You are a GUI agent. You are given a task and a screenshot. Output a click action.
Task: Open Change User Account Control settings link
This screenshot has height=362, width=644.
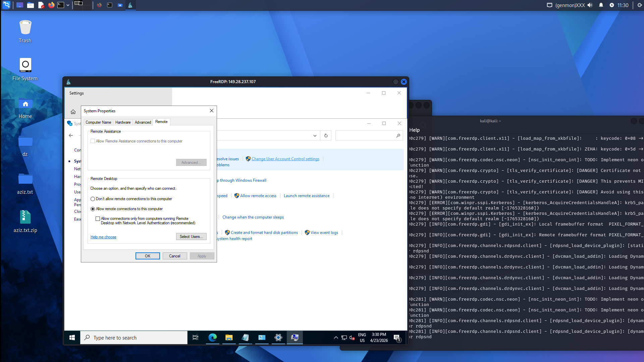[x=285, y=159]
